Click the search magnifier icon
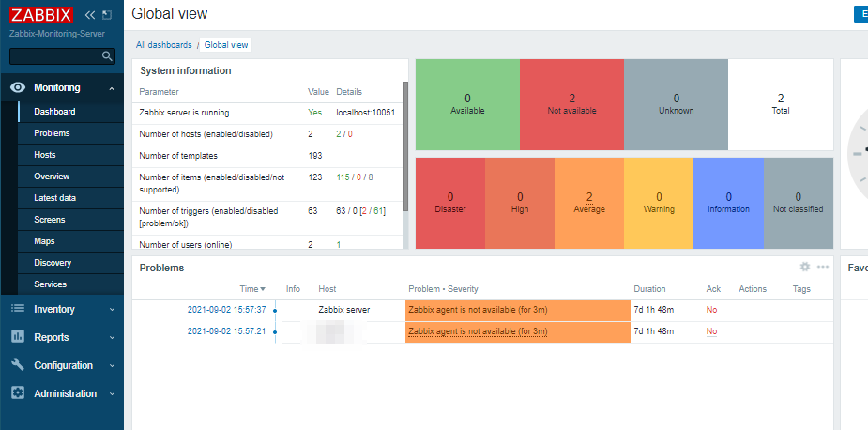Image resolution: width=868 pixels, height=430 pixels. click(107, 56)
